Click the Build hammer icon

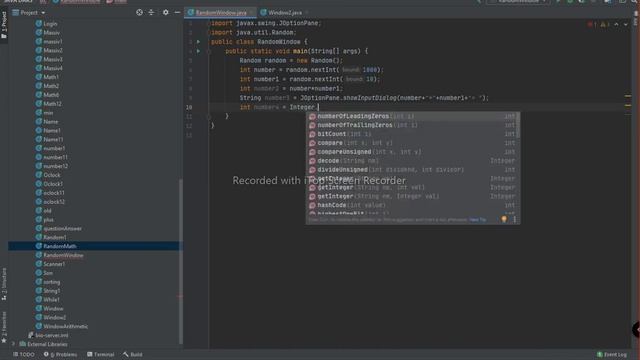pos(126,354)
